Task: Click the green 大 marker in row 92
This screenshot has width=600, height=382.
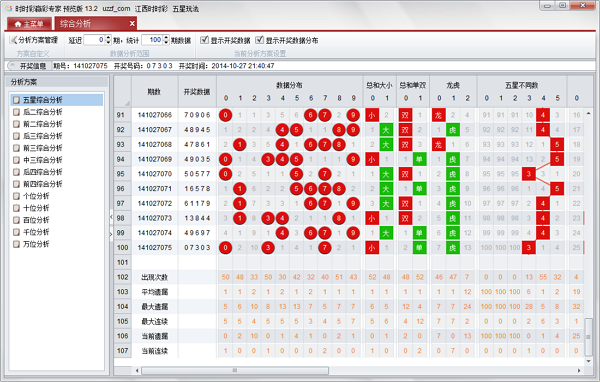Action: point(386,130)
